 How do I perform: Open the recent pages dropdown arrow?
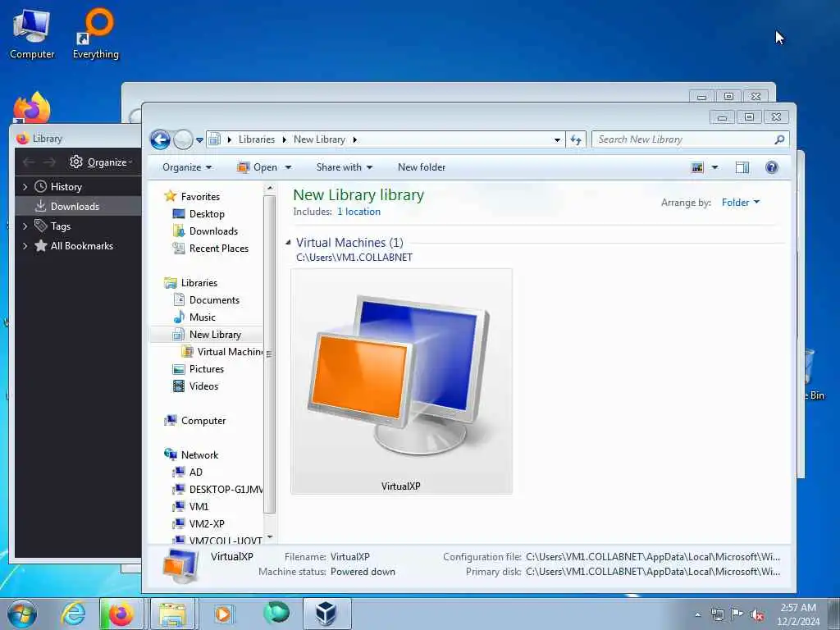(x=199, y=140)
